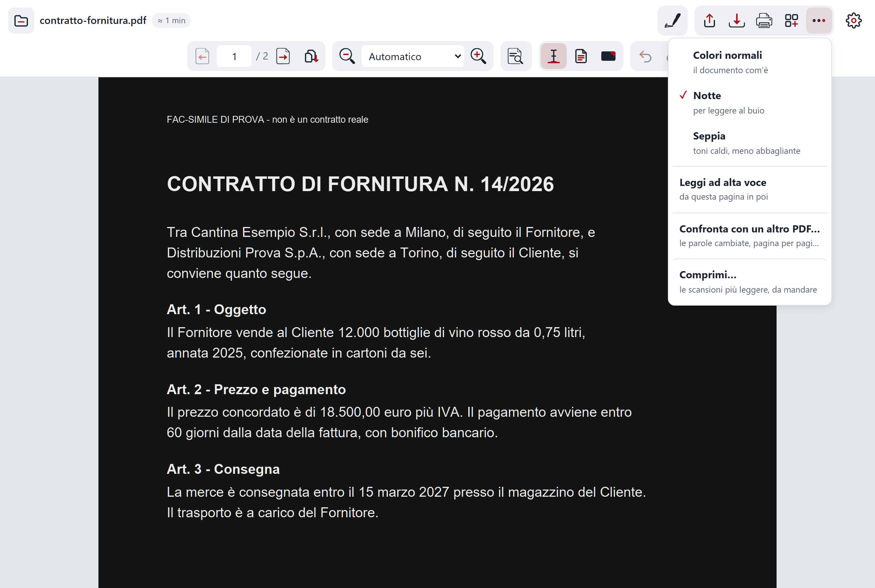Click the CONTRATTO DI FORNITURA N. 14/2026 heading

pyautogui.click(x=360, y=184)
